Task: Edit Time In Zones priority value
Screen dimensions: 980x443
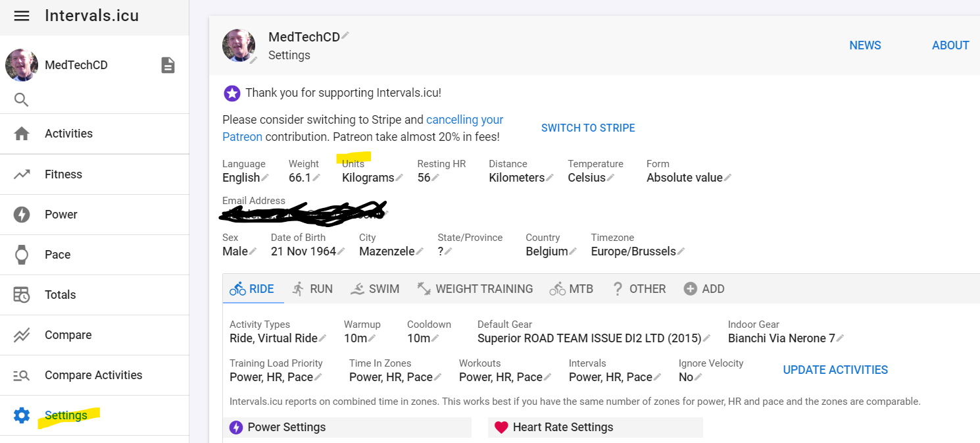Action: pyautogui.click(x=395, y=377)
